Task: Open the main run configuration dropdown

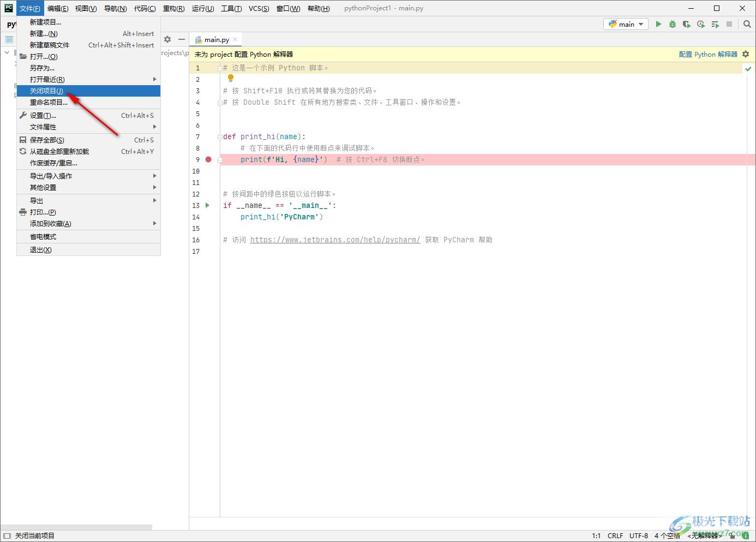Action: click(x=626, y=24)
